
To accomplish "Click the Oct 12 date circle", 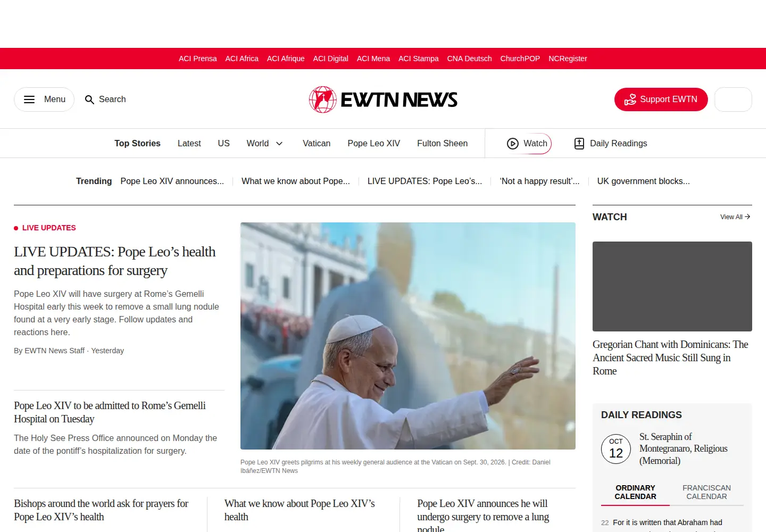I will tap(616, 449).
